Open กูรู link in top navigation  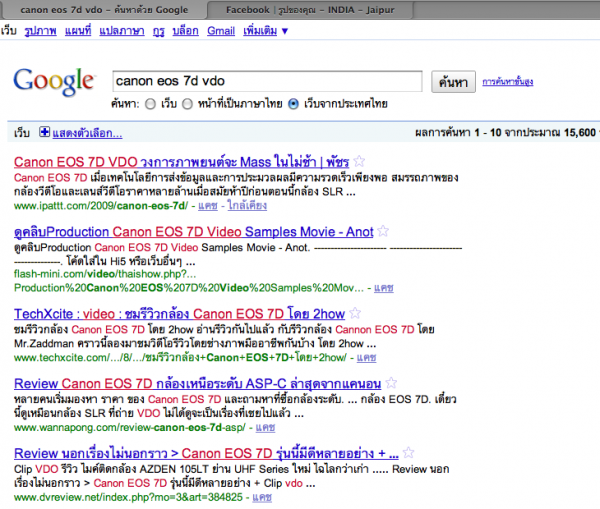tap(158, 31)
